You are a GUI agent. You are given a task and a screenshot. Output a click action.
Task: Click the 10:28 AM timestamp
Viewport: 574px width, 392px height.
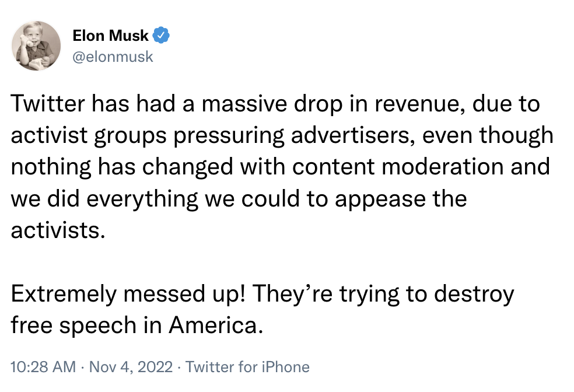click(43, 367)
